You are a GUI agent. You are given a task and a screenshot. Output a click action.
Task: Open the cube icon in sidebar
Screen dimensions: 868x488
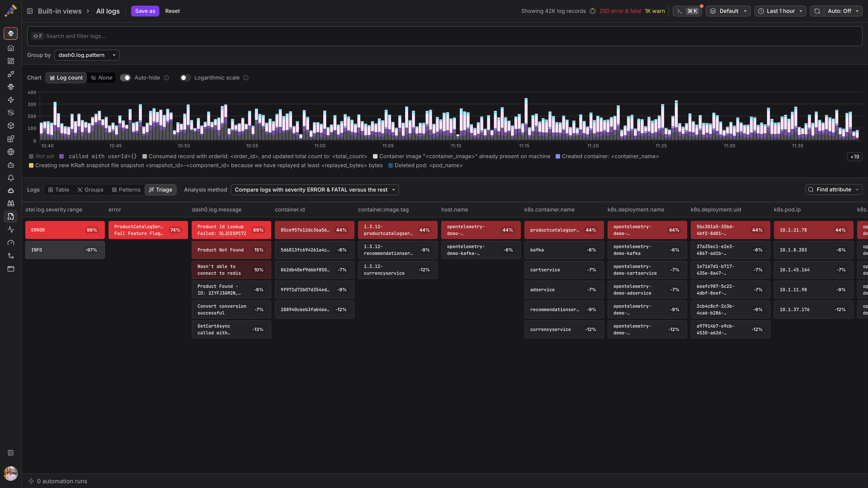click(11, 126)
